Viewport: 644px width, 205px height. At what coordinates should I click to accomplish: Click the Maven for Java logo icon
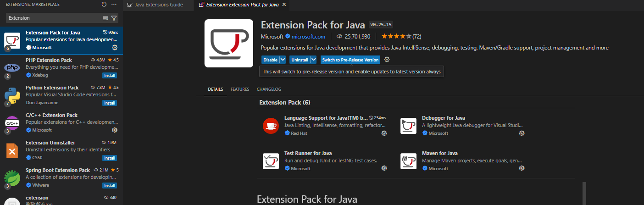(408, 161)
